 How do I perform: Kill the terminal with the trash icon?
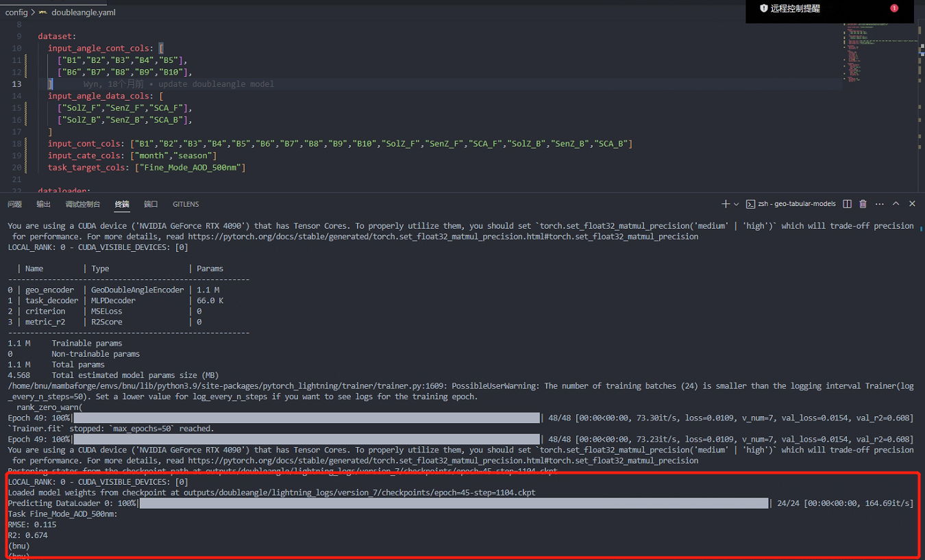click(863, 204)
